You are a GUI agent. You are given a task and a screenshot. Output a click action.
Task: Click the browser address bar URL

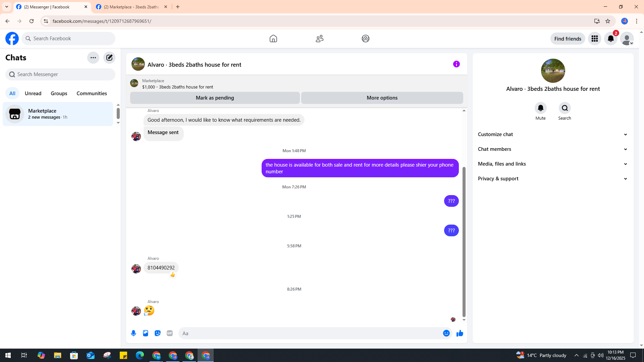[x=102, y=21]
